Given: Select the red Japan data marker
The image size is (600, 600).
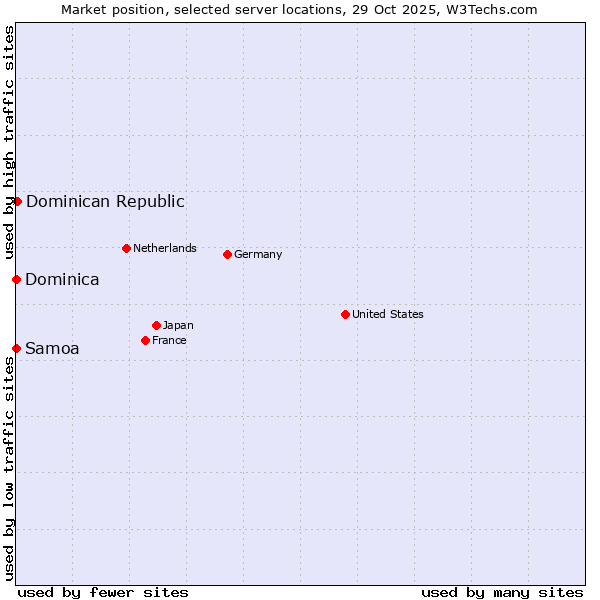Looking at the screenshot, I should click(x=156, y=325).
